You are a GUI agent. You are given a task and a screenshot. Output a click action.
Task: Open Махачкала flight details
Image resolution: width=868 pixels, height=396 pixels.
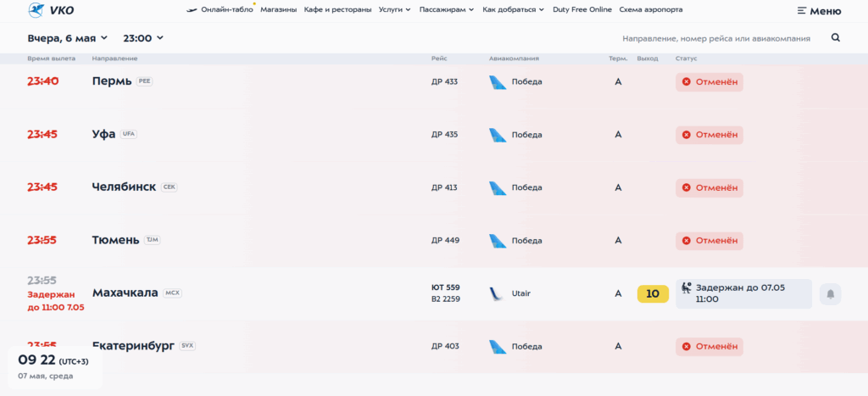(125, 293)
